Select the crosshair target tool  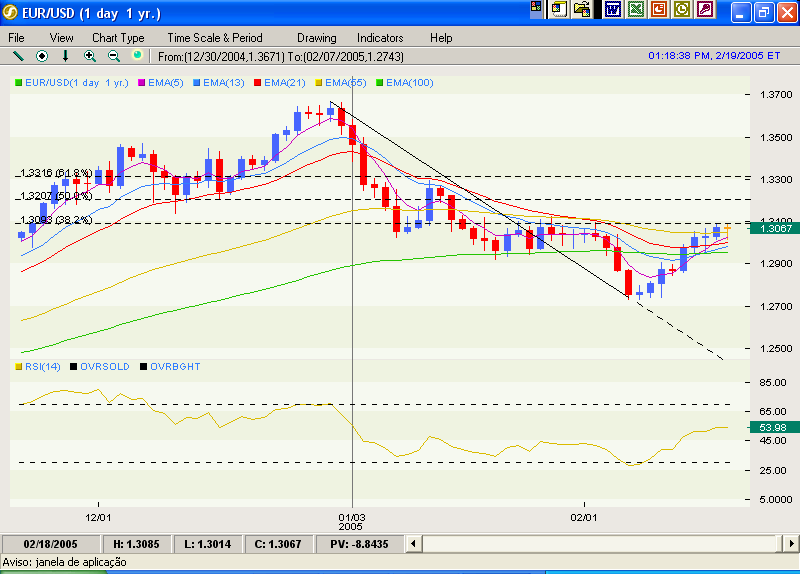[42, 56]
